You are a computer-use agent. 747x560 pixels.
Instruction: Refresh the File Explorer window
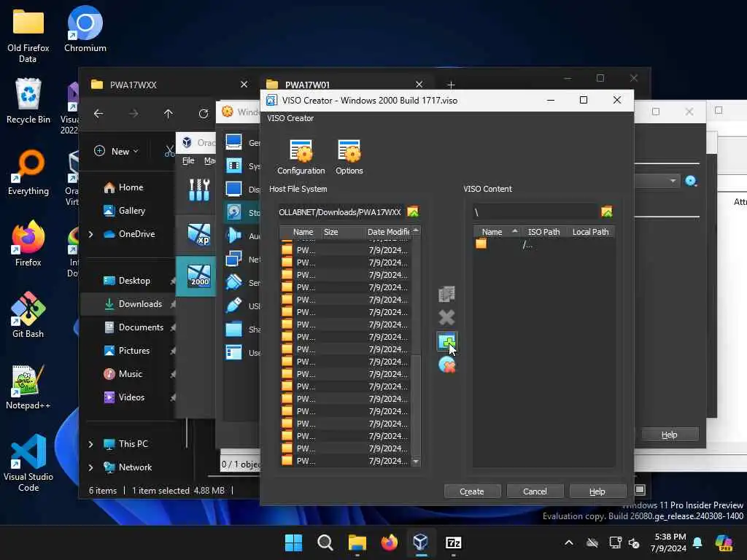click(204, 113)
